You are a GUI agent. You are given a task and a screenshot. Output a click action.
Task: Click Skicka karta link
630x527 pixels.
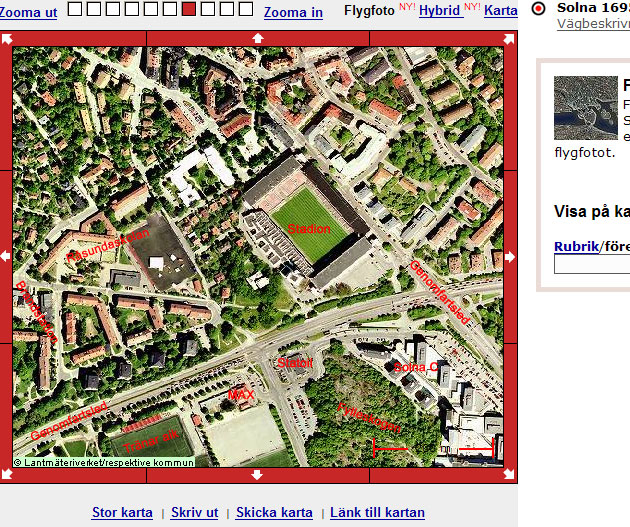[x=274, y=513]
